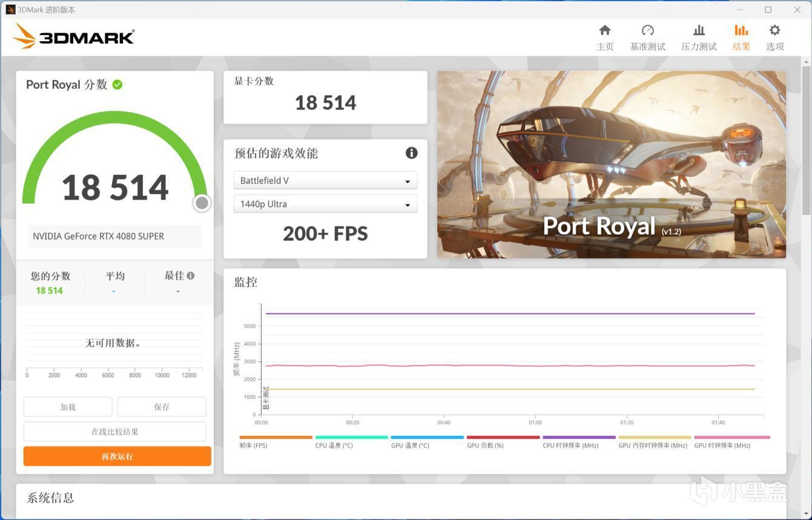Click the Port Royal benchmark preview image

tap(612, 165)
